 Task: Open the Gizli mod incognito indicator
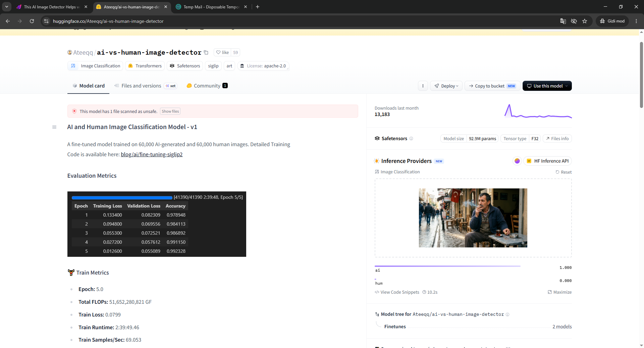coord(612,21)
